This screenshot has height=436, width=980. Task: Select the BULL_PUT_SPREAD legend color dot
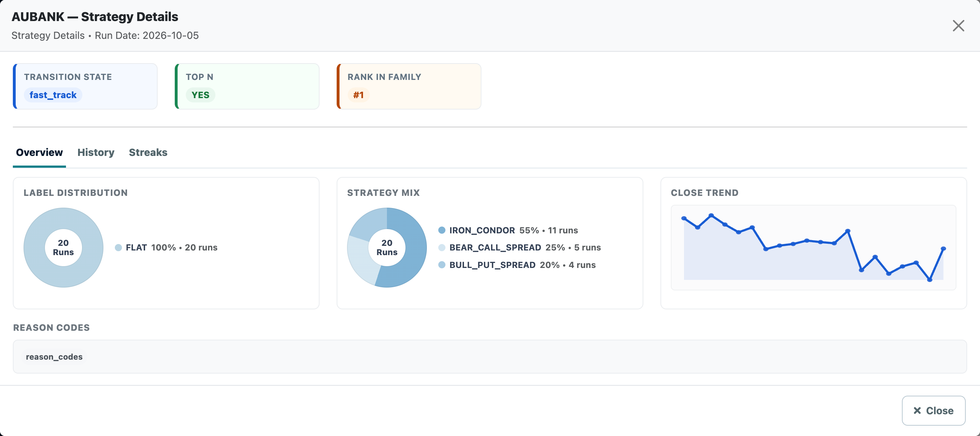click(x=442, y=264)
